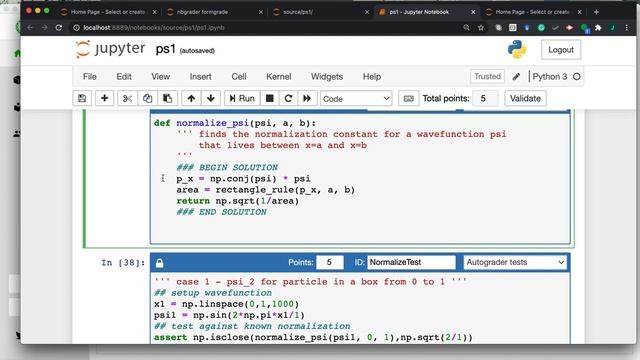
Task: Switch to the source/ps1/ browser tab
Action: point(321,12)
